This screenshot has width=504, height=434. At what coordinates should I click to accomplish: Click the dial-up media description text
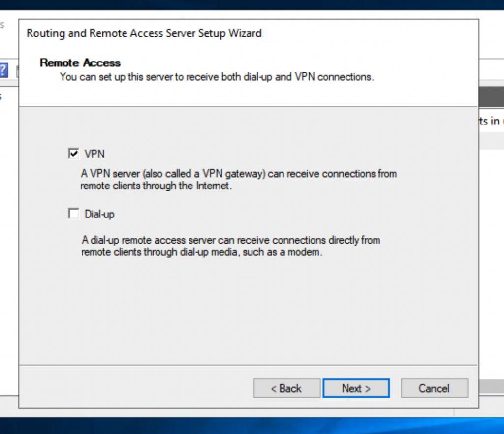(231, 246)
